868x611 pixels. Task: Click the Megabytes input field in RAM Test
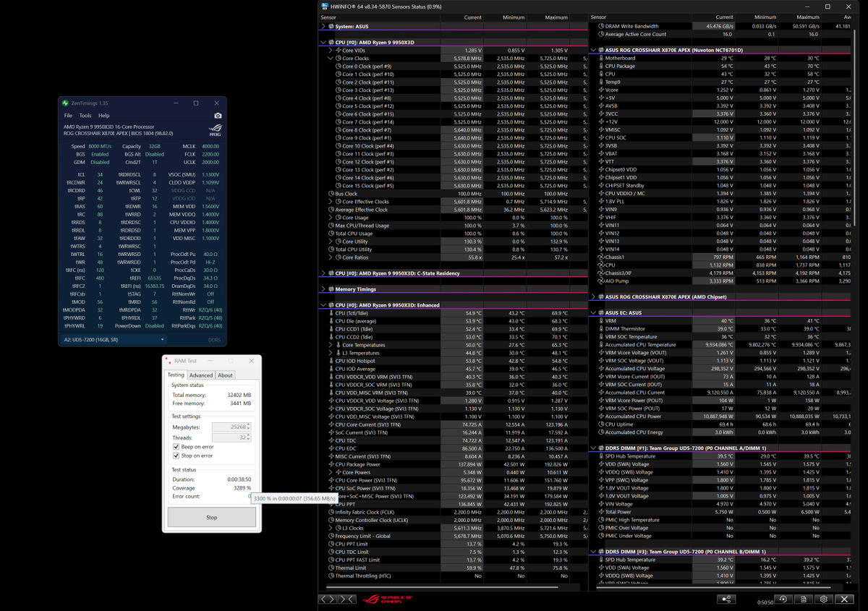[231, 427]
